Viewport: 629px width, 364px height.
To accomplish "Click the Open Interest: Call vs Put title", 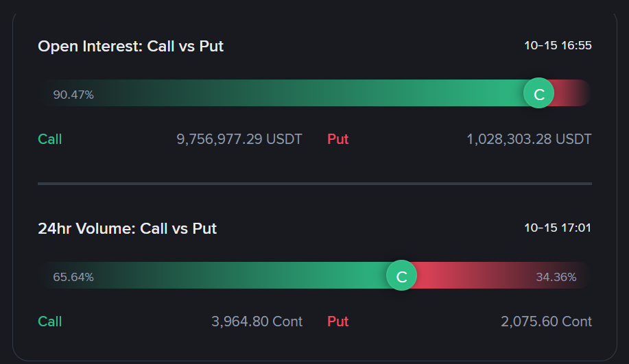I will pyautogui.click(x=131, y=46).
